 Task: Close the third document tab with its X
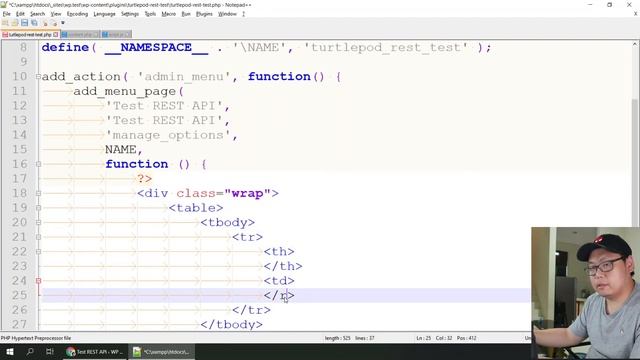tap(128, 35)
